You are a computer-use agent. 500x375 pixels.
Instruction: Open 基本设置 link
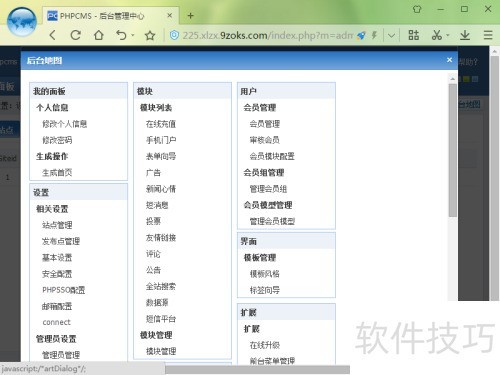pyautogui.click(x=57, y=257)
